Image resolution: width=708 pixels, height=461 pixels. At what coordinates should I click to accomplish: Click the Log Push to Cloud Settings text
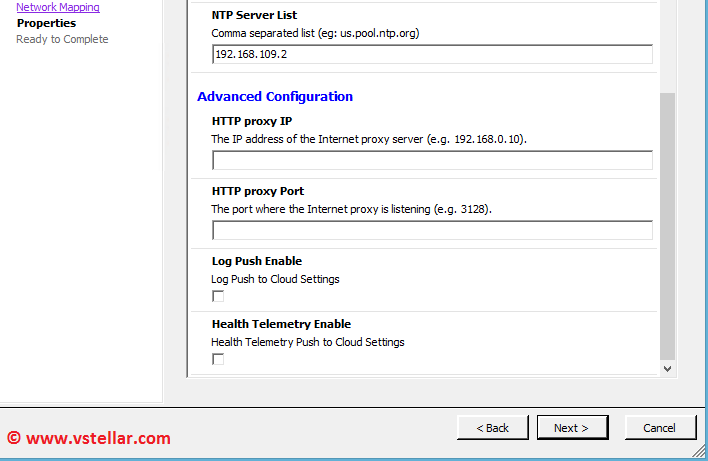click(x=275, y=279)
